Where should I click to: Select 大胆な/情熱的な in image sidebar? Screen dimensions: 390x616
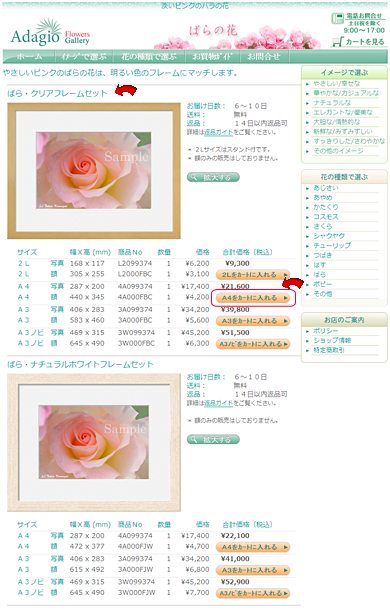(337, 122)
